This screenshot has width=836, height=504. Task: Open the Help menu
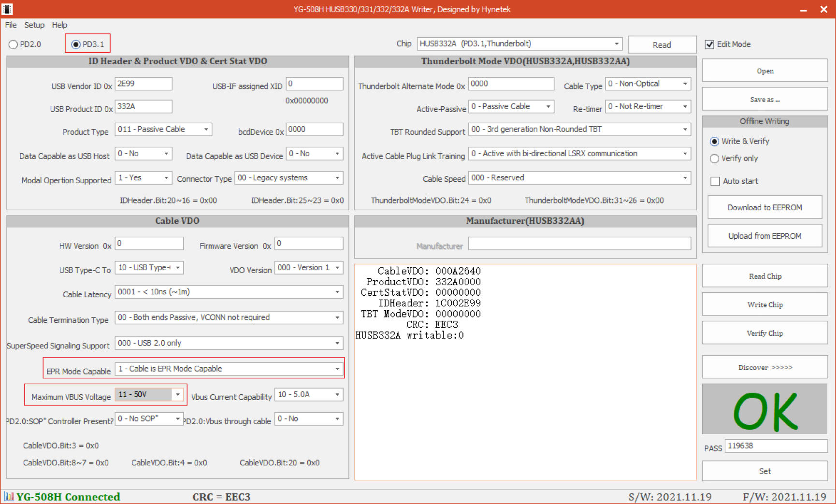tap(59, 25)
